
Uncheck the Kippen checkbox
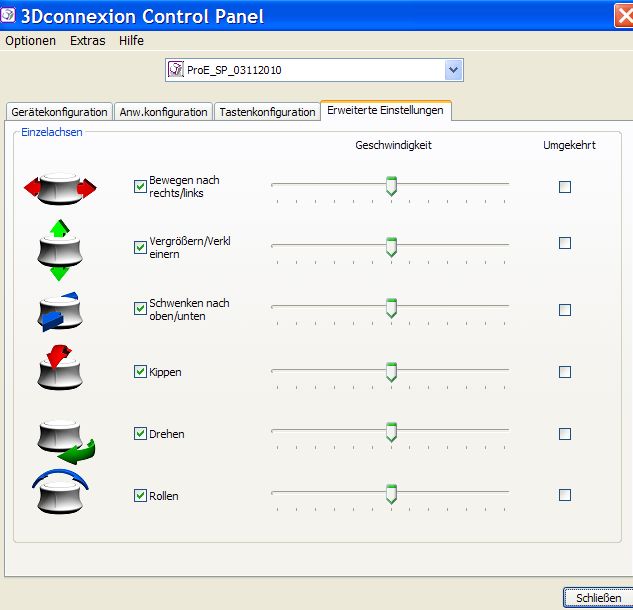pos(140,371)
